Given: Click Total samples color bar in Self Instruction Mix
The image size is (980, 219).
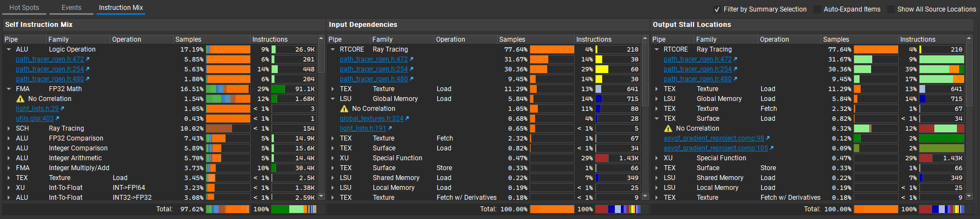Looking at the screenshot, I should pyautogui.click(x=228, y=209).
